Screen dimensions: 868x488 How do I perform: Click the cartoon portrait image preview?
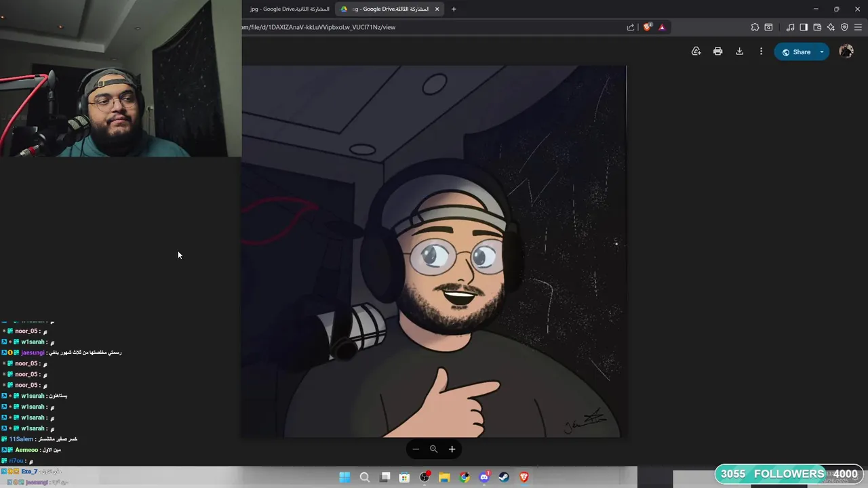click(434, 251)
